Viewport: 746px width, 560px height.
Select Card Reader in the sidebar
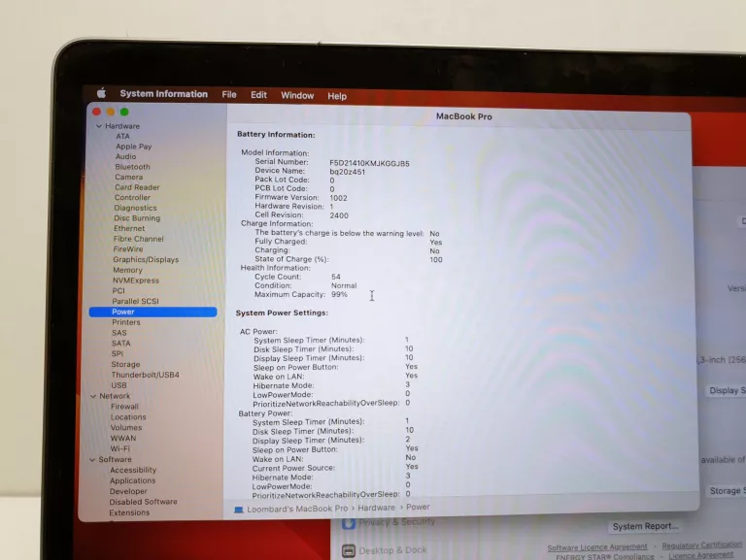point(137,187)
